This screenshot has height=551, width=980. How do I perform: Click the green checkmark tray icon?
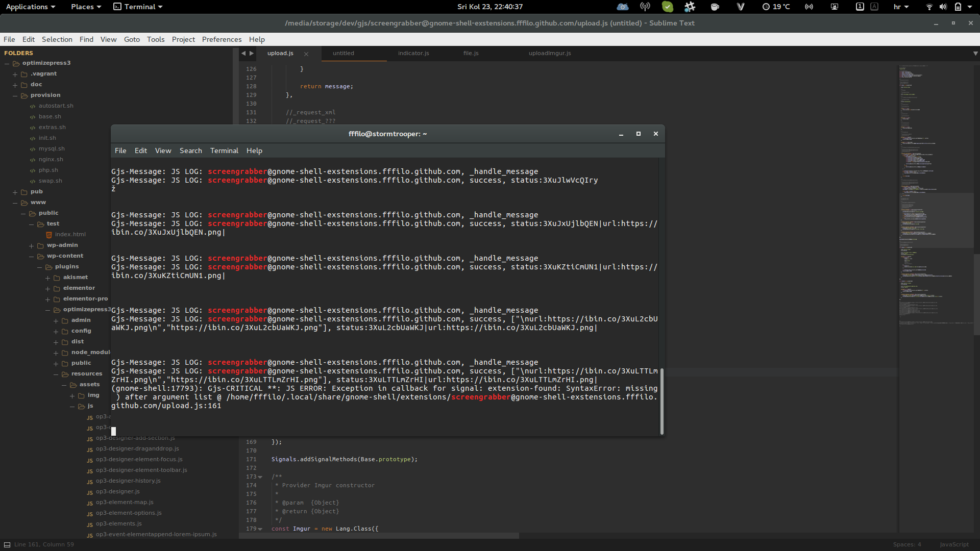[x=668, y=7]
